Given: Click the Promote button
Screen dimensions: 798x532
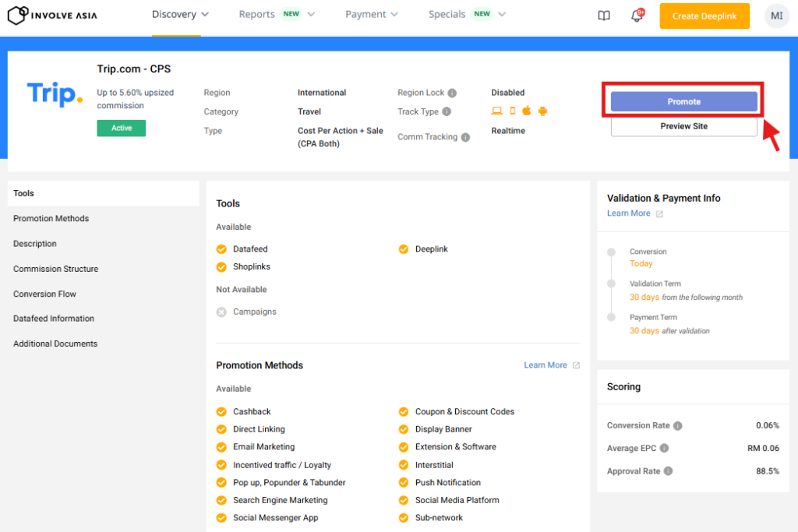Looking at the screenshot, I should 683,102.
